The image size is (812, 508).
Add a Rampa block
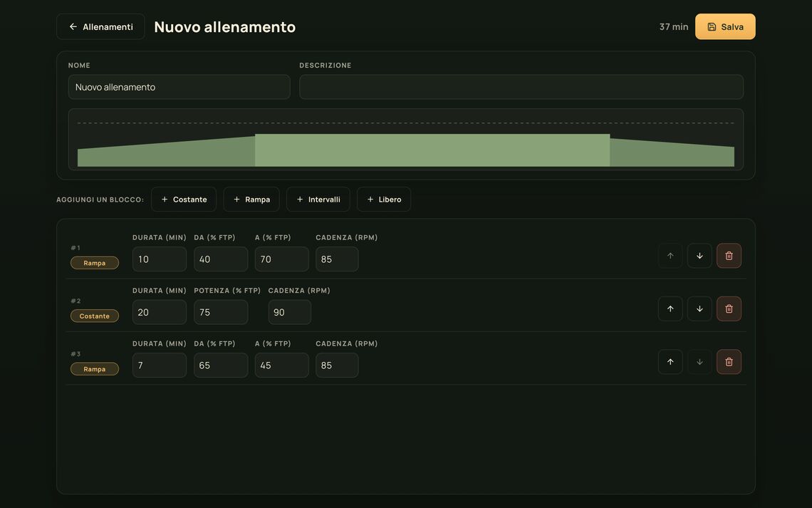[251, 199]
